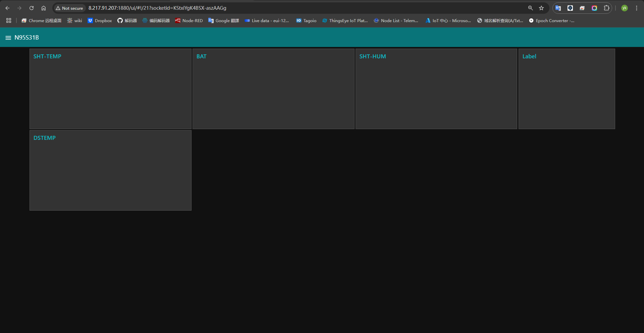
Task: Click the DSTEMP panel title
Action: point(45,138)
